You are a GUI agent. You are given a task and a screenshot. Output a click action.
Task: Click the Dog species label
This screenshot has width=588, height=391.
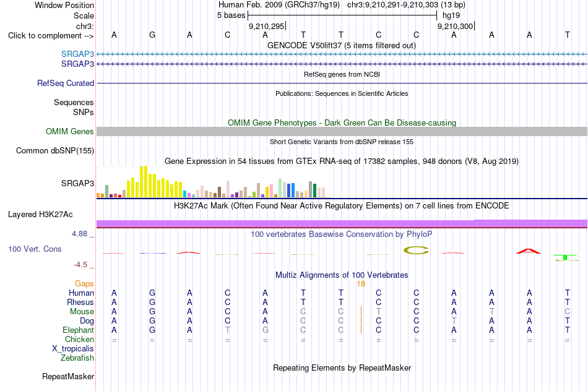click(x=87, y=321)
